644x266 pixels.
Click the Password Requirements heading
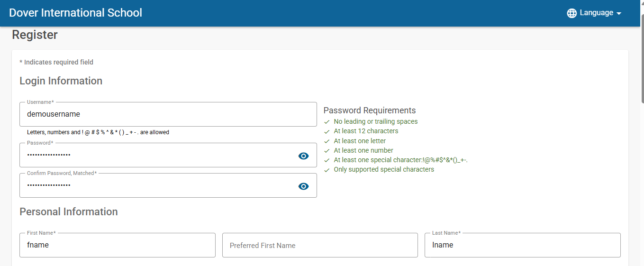(370, 110)
